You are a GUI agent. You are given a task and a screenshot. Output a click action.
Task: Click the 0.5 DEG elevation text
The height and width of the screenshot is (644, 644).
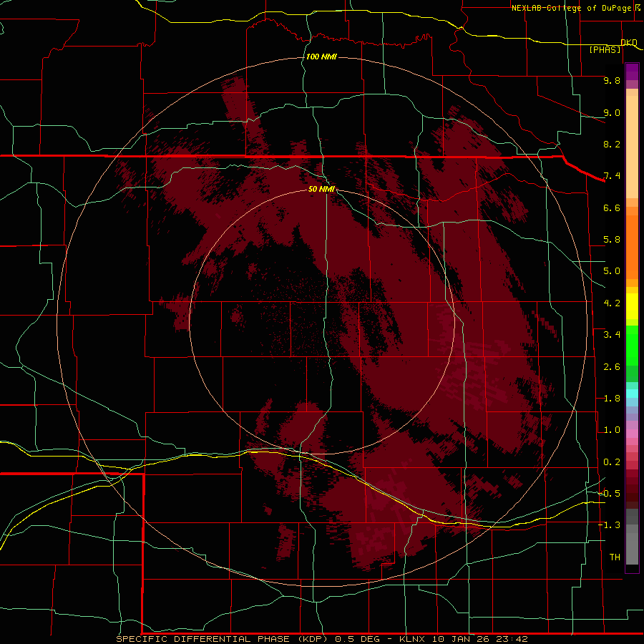point(358,639)
